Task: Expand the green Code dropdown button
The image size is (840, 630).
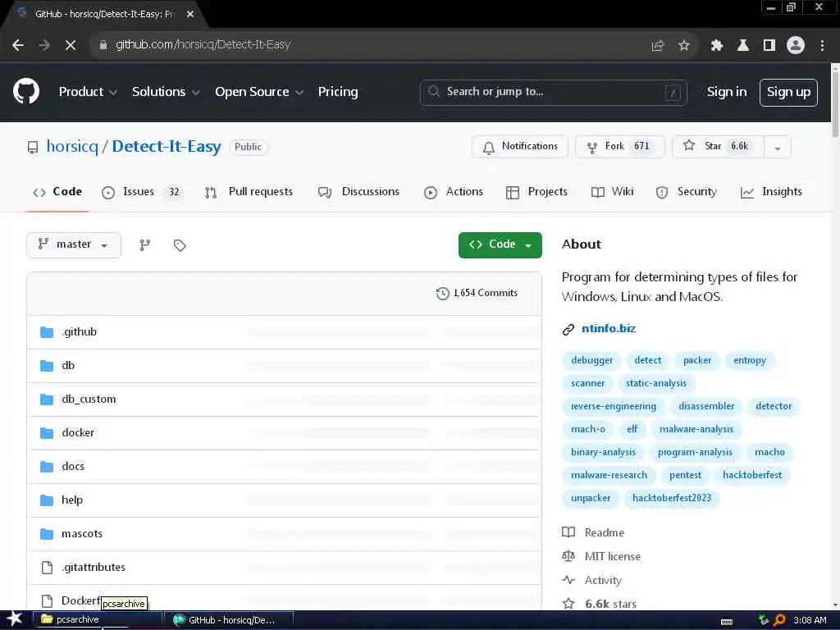Action: 500,244
